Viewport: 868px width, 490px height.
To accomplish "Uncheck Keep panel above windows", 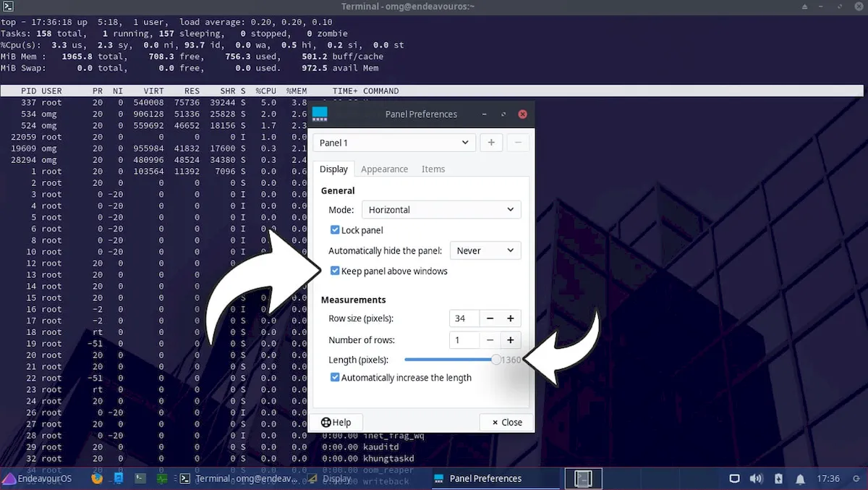I will pos(335,271).
